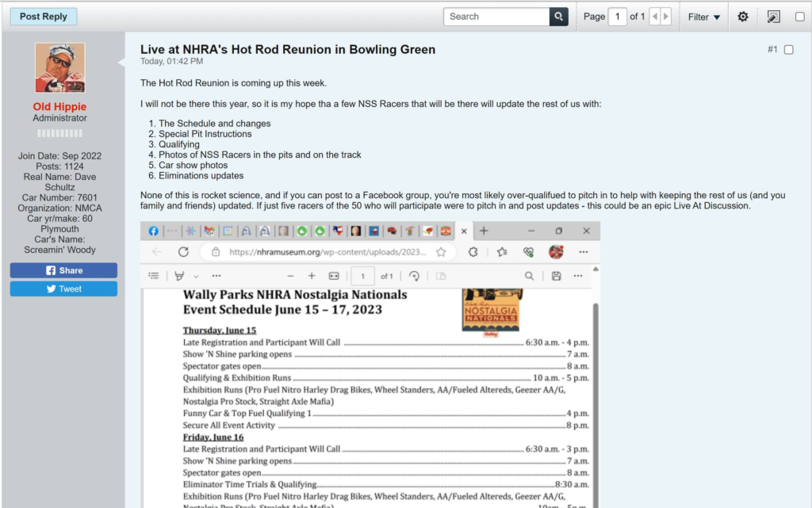This screenshot has height=508, width=812.
Task: Click "Car Number: 7601" text
Action: pos(59,197)
